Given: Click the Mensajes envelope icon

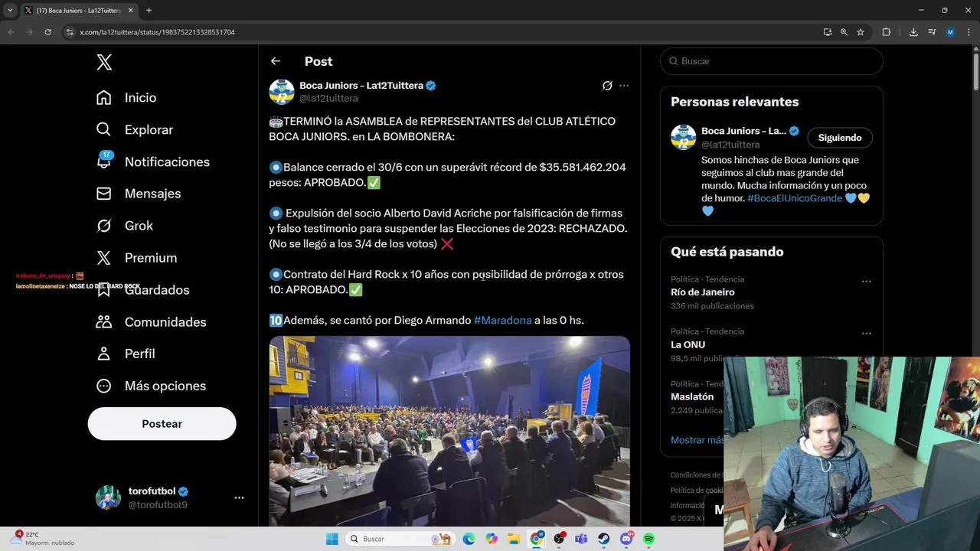Looking at the screenshot, I should click(104, 194).
